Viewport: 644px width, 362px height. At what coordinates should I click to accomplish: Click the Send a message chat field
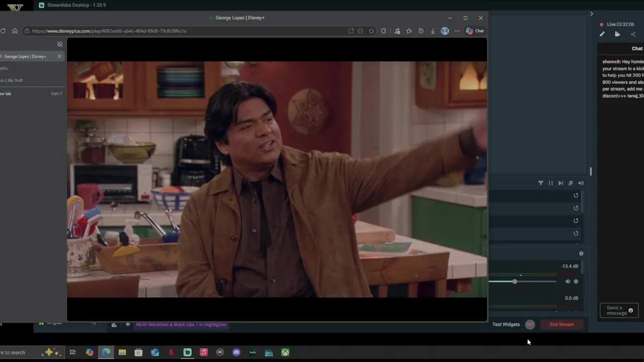tap(619, 310)
